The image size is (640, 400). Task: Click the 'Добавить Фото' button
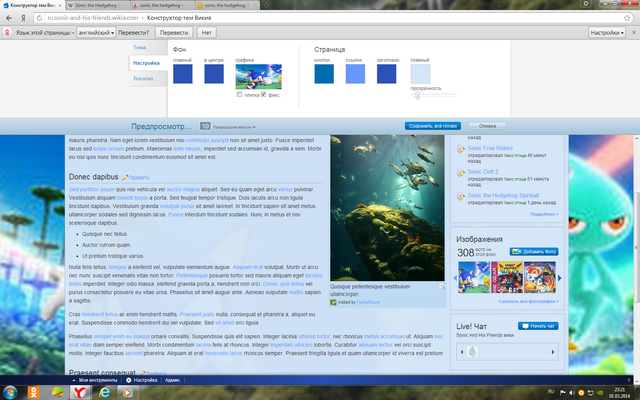[x=534, y=251]
